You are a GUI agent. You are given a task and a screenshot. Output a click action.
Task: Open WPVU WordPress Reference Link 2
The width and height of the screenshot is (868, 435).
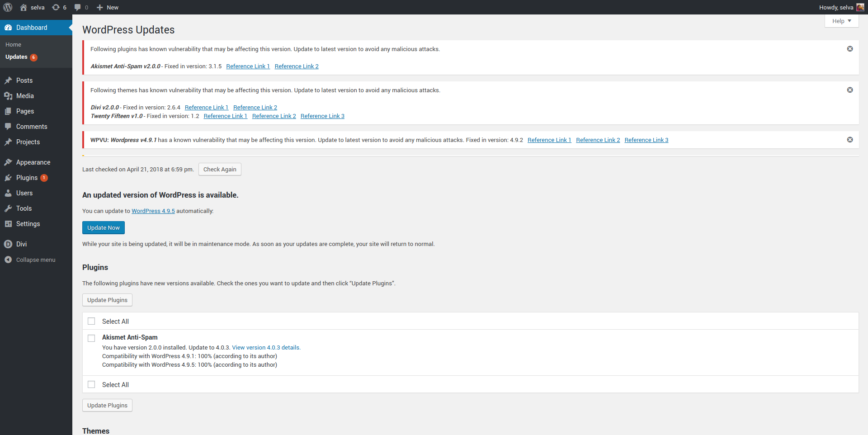pyautogui.click(x=598, y=140)
